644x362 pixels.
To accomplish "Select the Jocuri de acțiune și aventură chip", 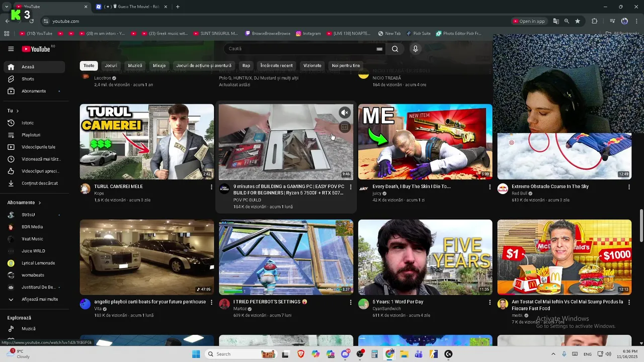I will [204, 66].
